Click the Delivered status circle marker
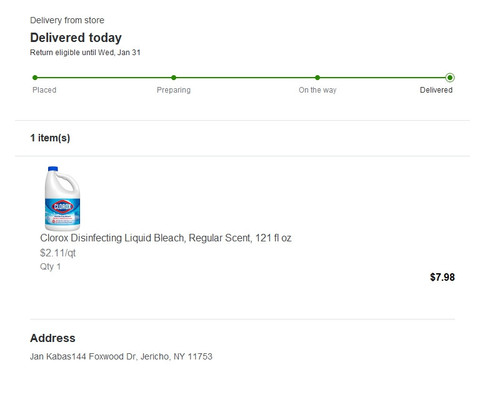Screen dimensions: 500x404 [x=450, y=78]
